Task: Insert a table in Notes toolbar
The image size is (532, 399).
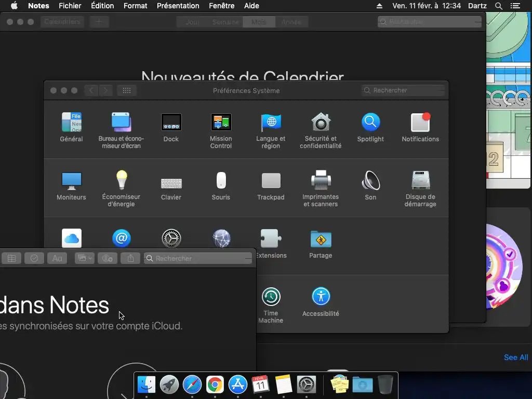Action: click(11, 258)
